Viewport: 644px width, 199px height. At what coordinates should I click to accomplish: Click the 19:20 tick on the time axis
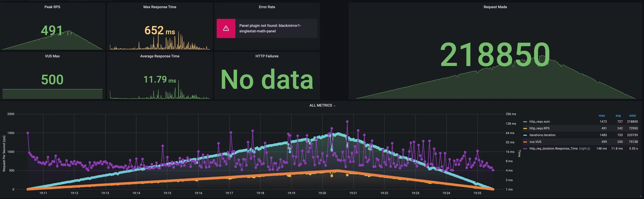coord(322,193)
